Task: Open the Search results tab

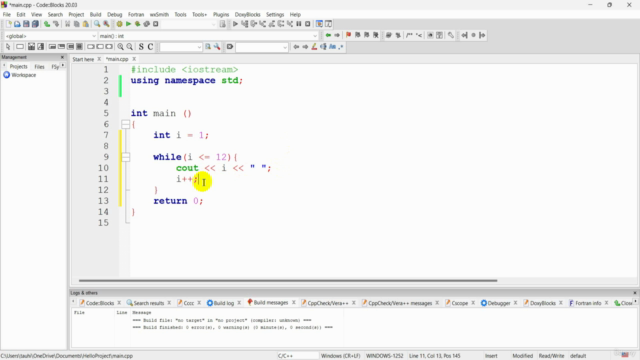Action: tap(149, 303)
